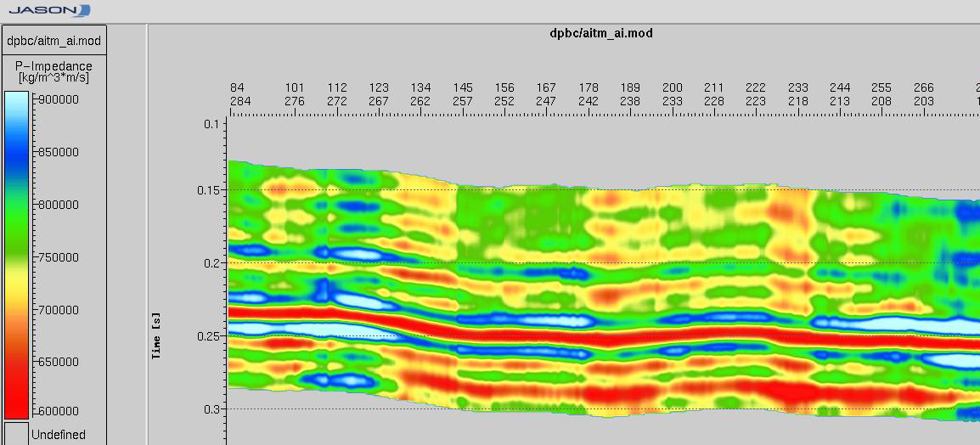Image resolution: width=980 pixels, height=445 pixels.
Task: Click trace label 145 / 257
Action: pos(463,94)
